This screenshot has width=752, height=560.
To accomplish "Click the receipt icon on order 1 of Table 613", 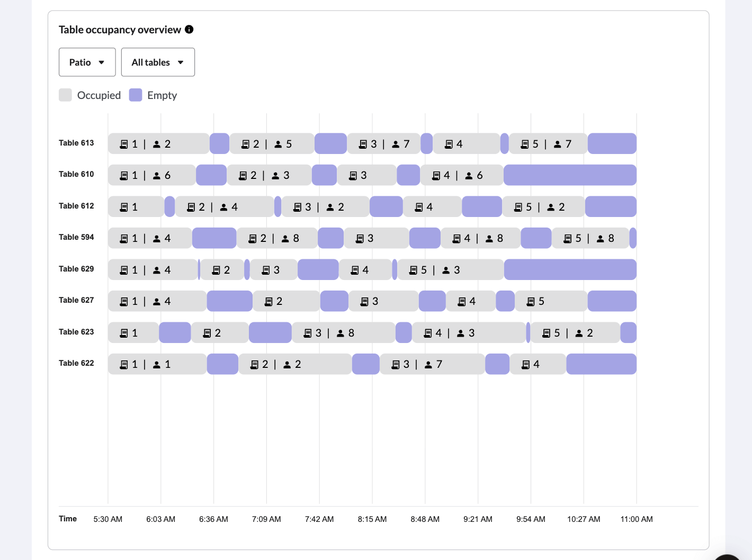I will 124,143.
